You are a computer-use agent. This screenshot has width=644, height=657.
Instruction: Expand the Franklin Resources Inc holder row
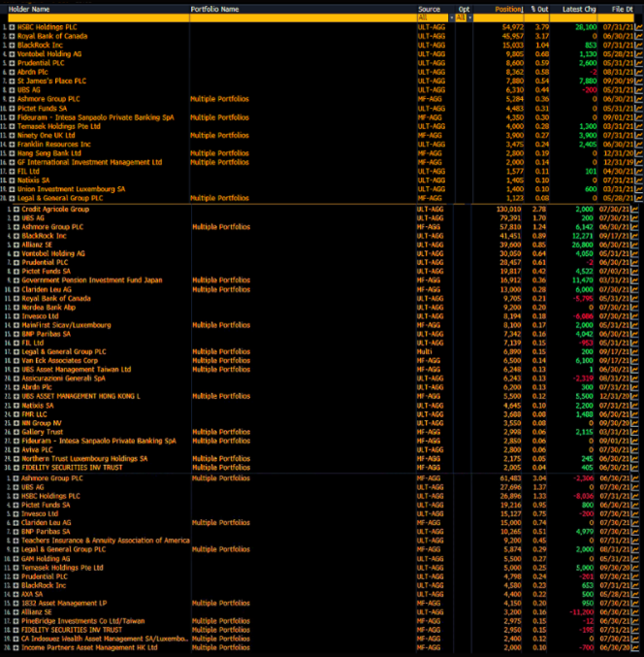(x=13, y=145)
